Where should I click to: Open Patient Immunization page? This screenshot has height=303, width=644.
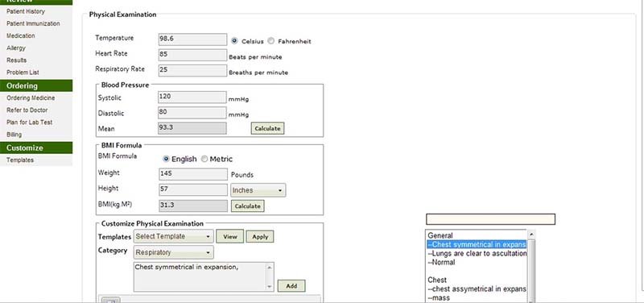[33, 24]
